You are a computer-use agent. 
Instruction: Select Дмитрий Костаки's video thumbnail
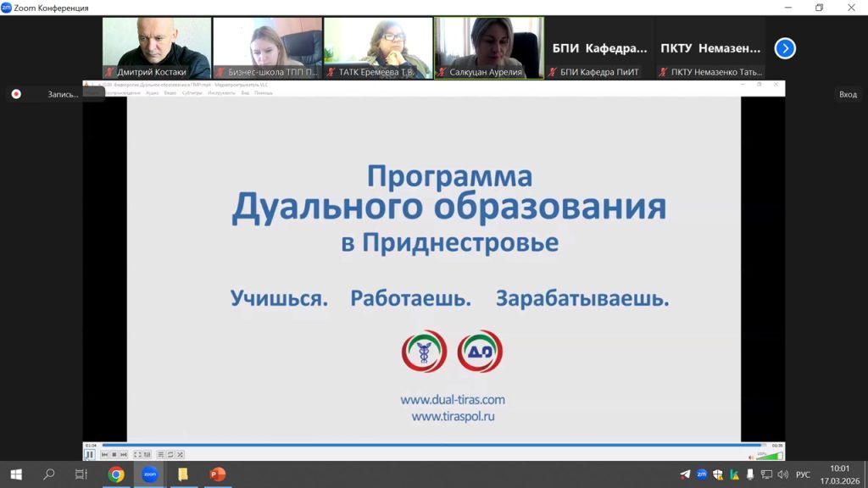(156, 48)
